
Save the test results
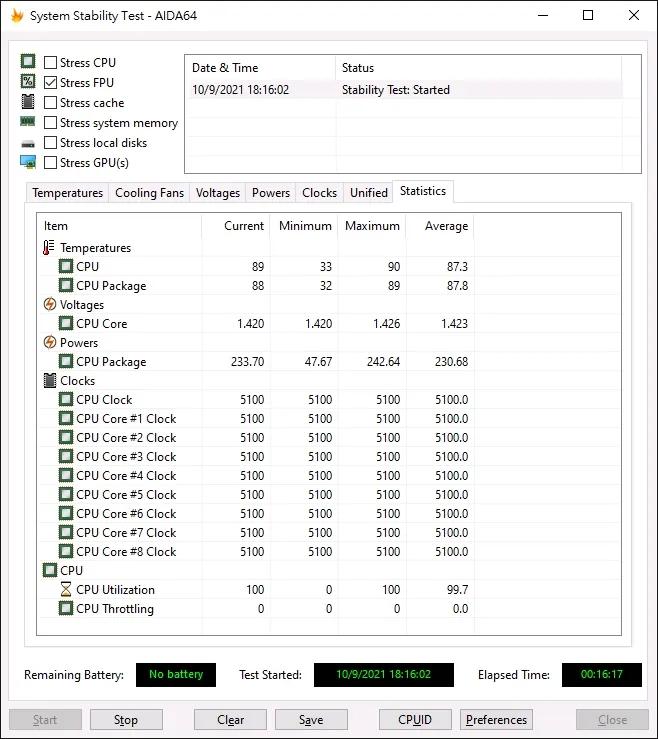click(311, 720)
